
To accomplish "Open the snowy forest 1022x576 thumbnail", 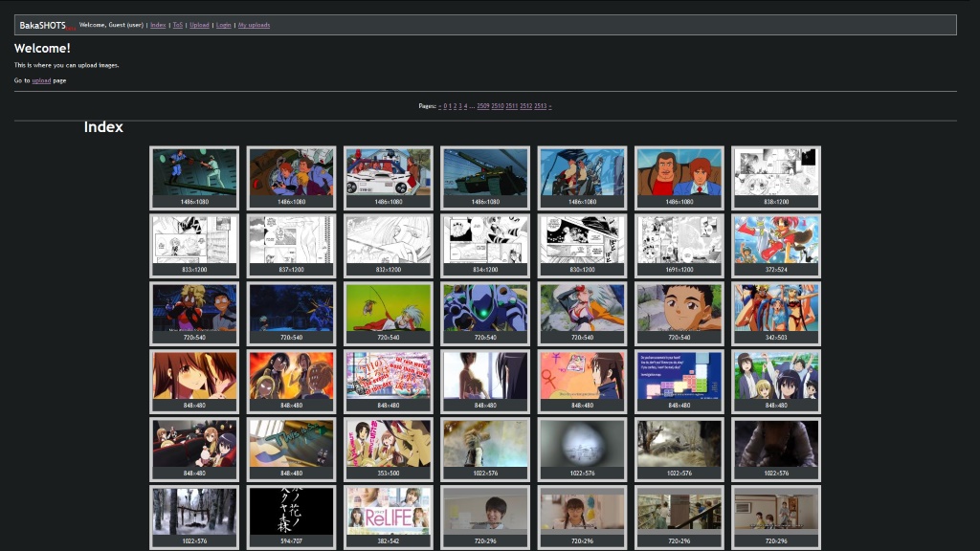I will 193,518.
